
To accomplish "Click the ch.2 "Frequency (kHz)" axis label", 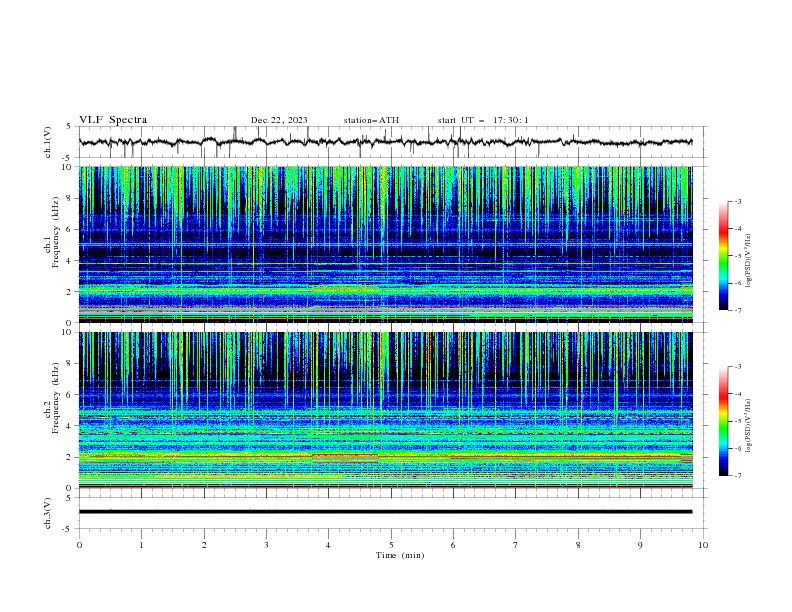I will [x=56, y=398].
